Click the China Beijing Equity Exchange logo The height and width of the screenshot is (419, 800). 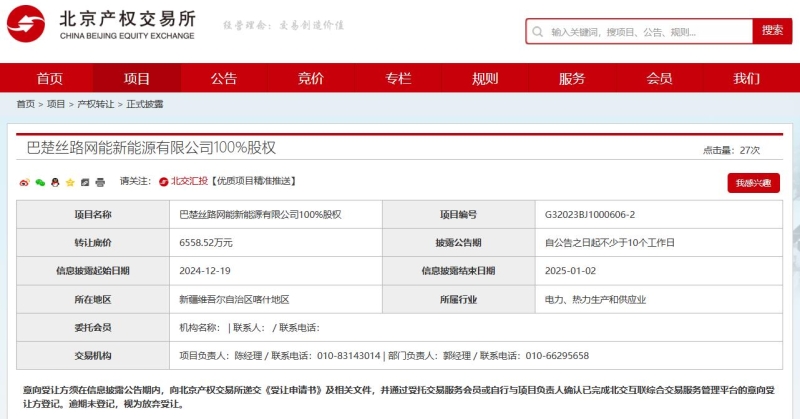[26, 23]
